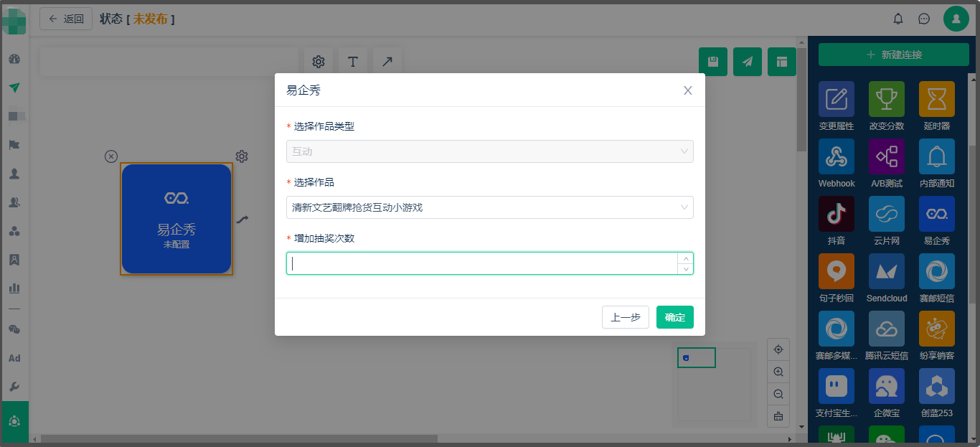Select the green paper plane sidebar icon
This screenshot has width=980, height=447.
click(x=14, y=88)
